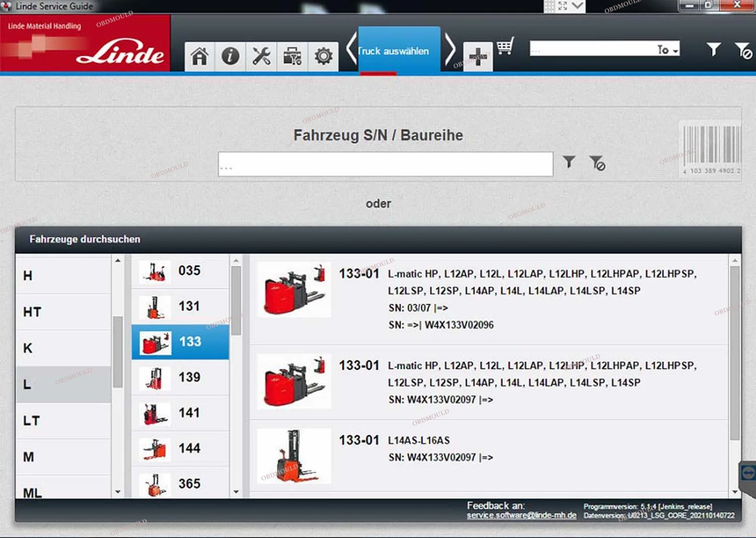The image size is (756, 538).
Task: Apply filter beside the Fahrzeug S/N field
Action: pyautogui.click(x=569, y=162)
